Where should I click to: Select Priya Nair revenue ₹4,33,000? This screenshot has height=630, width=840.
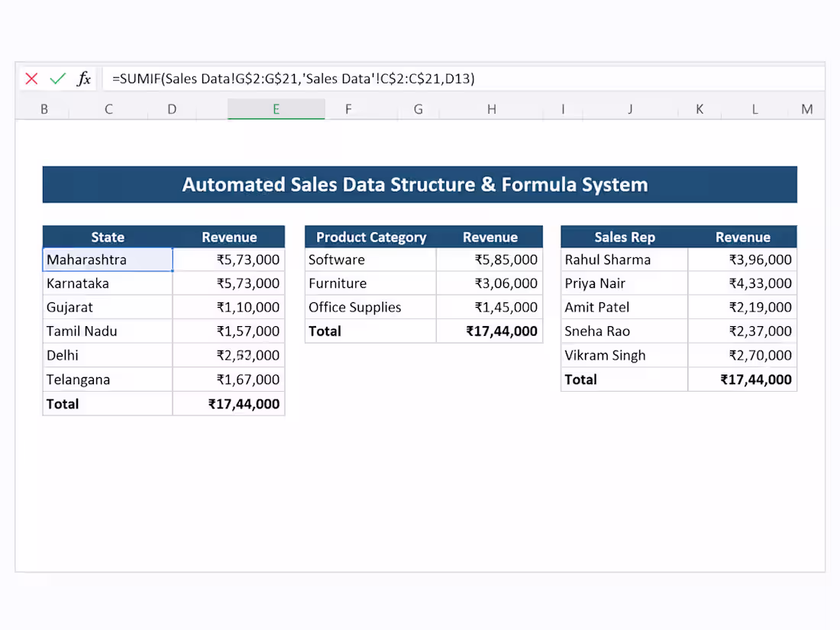pyautogui.click(x=742, y=283)
